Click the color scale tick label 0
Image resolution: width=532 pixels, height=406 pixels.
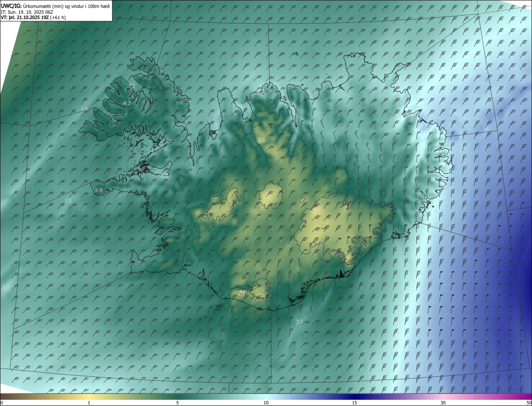coord(2,403)
